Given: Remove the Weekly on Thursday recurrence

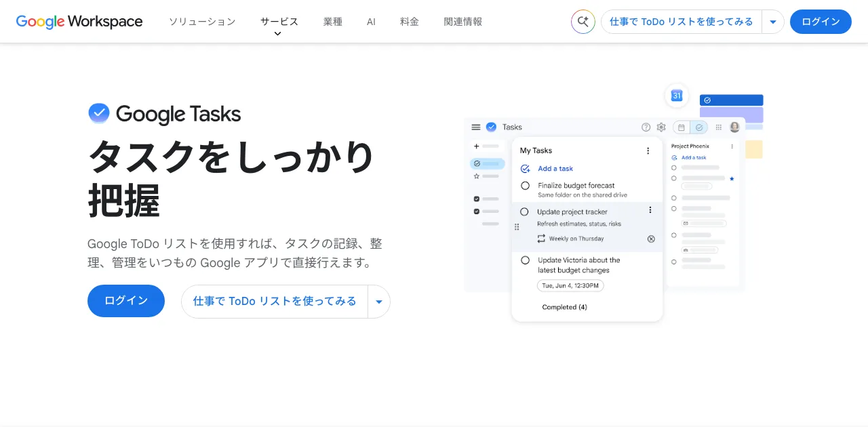Looking at the screenshot, I should (651, 239).
